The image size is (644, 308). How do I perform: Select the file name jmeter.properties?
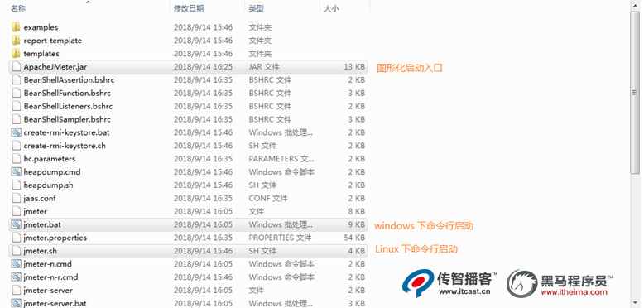click(x=55, y=238)
